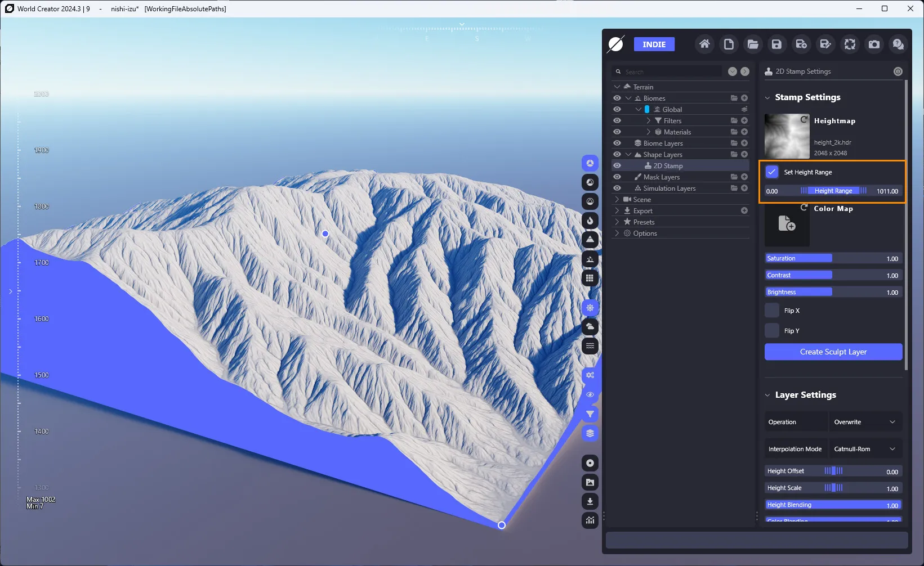Image resolution: width=924 pixels, height=566 pixels.
Task: Expand the Scene tree node
Action: [617, 200]
